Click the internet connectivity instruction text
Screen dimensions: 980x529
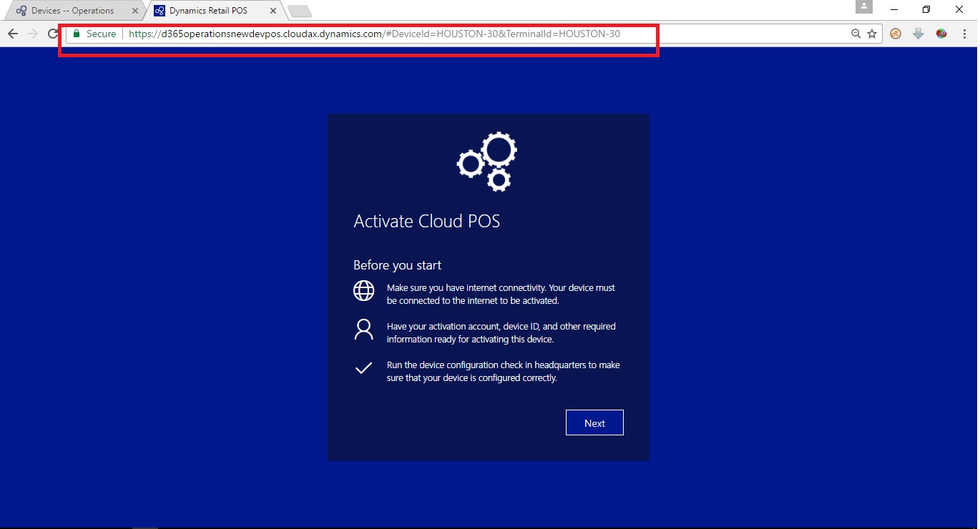(501, 294)
